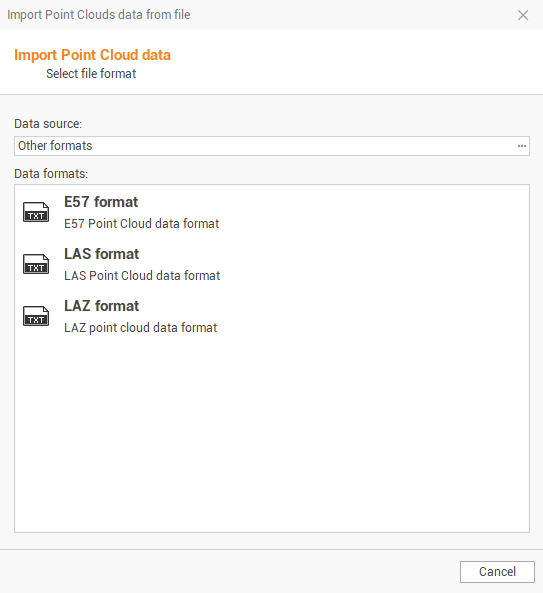The image size is (543, 593).
Task: Click empty footer area beside Cancel button
Action: point(227,571)
